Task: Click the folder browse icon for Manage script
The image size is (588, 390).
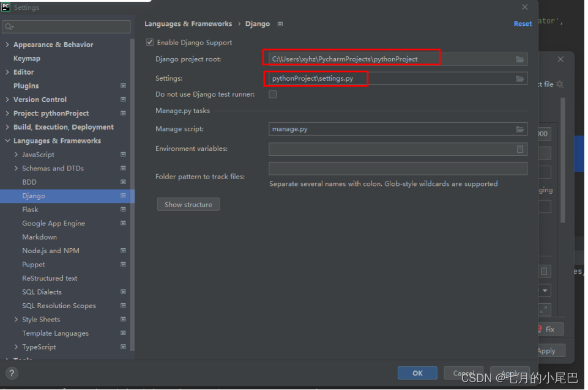Action: pos(519,129)
